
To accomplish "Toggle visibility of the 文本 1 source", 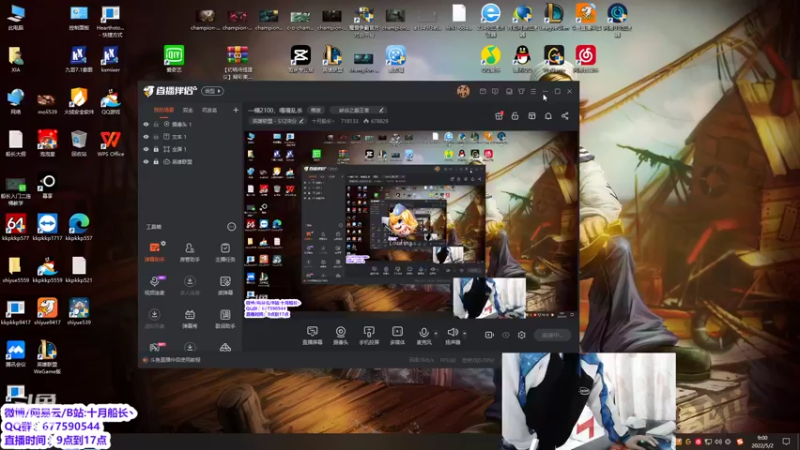I will tap(146, 137).
